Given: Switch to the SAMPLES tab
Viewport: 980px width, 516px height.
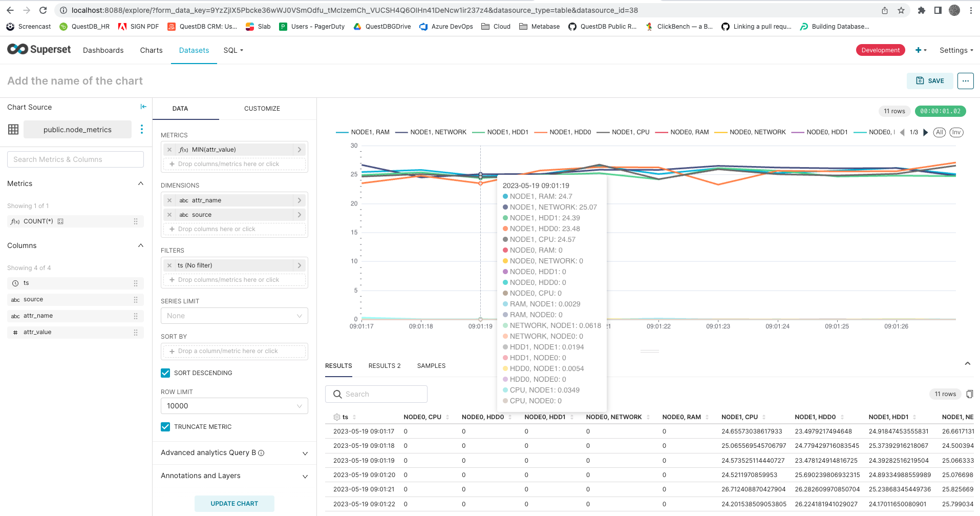Looking at the screenshot, I should 431,366.
